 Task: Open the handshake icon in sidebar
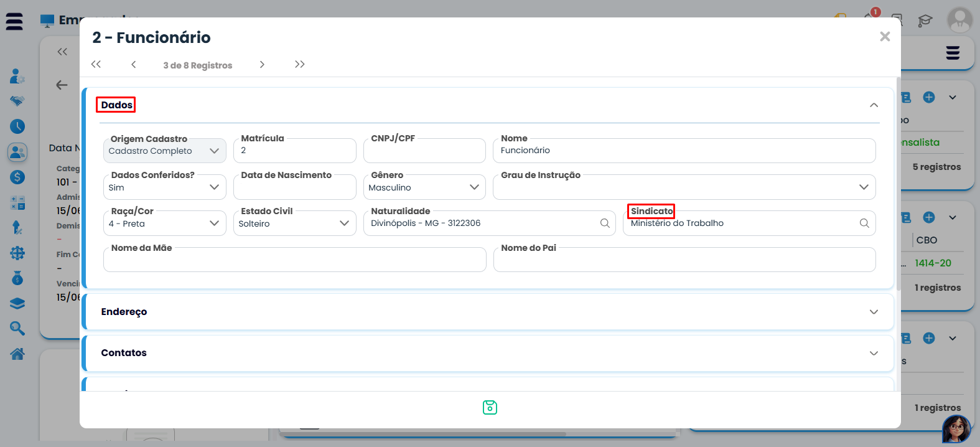[17, 101]
